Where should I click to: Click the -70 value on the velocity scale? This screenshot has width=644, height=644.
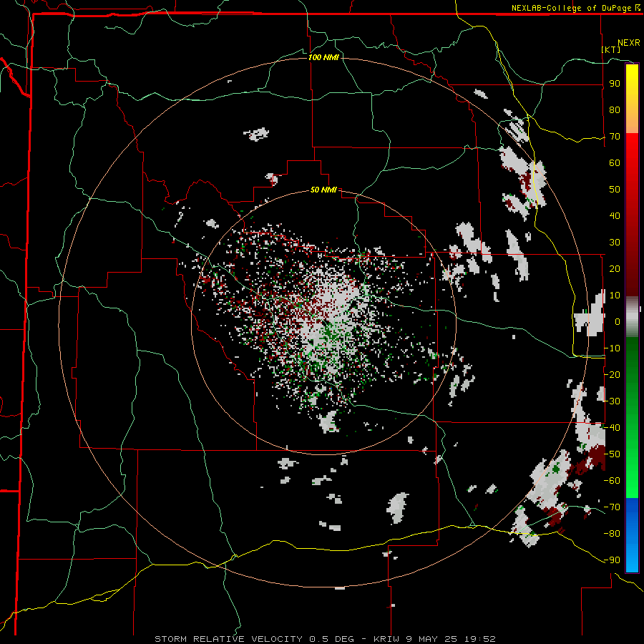612,507
